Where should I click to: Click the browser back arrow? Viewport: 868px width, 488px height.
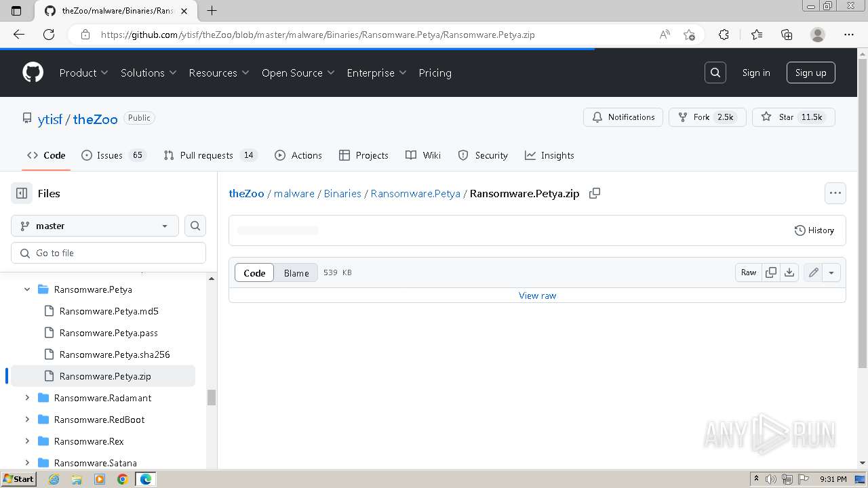pyautogui.click(x=19, y=35)
